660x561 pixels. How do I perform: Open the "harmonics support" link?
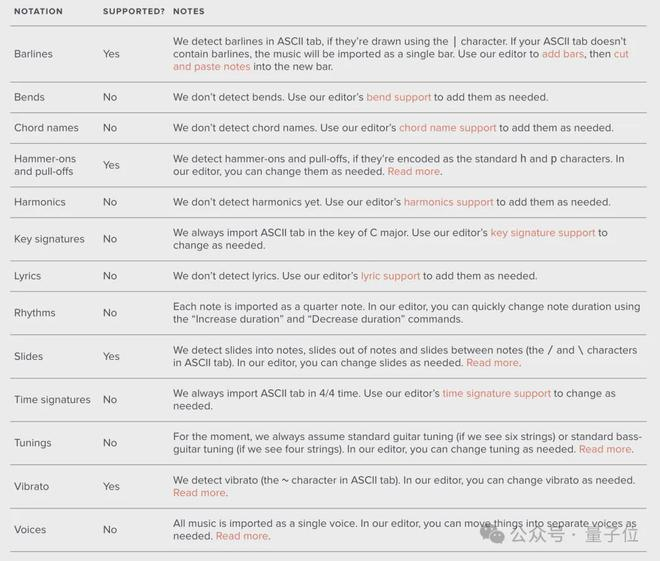pyautogui.click(x=448, y=202)
